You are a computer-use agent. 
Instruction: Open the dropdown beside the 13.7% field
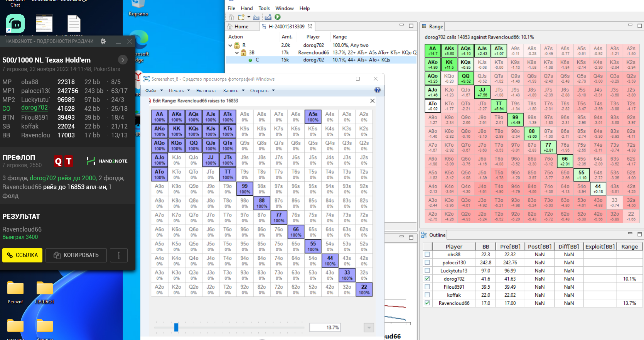(x=369, y=328)
